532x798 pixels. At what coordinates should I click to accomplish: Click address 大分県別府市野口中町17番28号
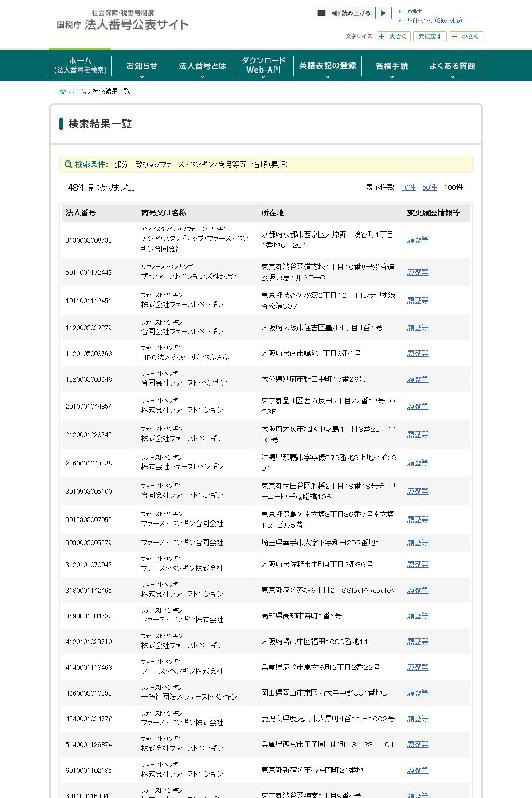(313, 379)
